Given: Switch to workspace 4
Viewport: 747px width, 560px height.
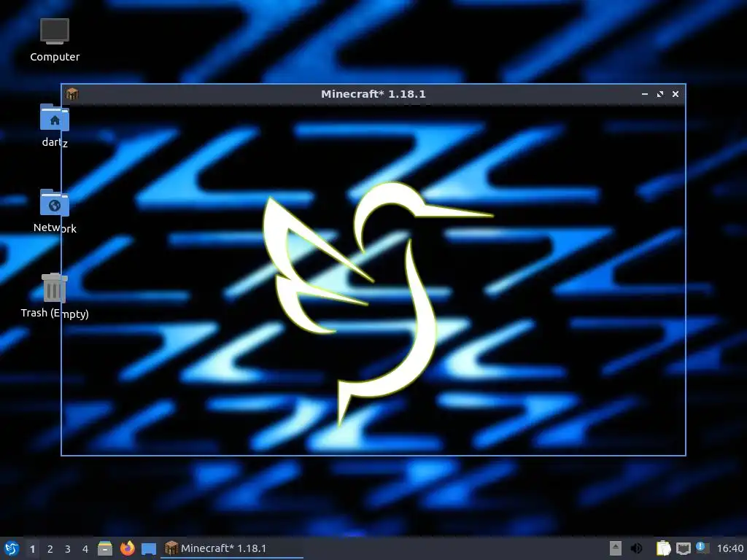Looking at the screenshot, I should point(85,549).
